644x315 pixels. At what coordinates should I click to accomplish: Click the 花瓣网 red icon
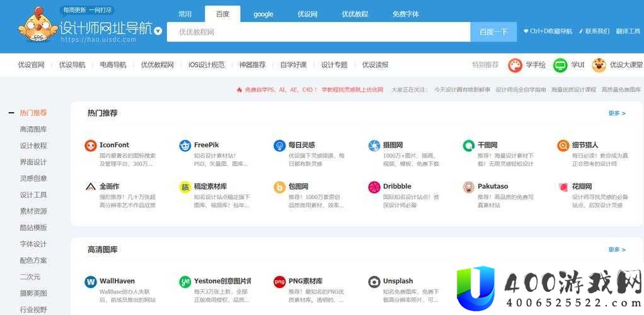[563, 187]
